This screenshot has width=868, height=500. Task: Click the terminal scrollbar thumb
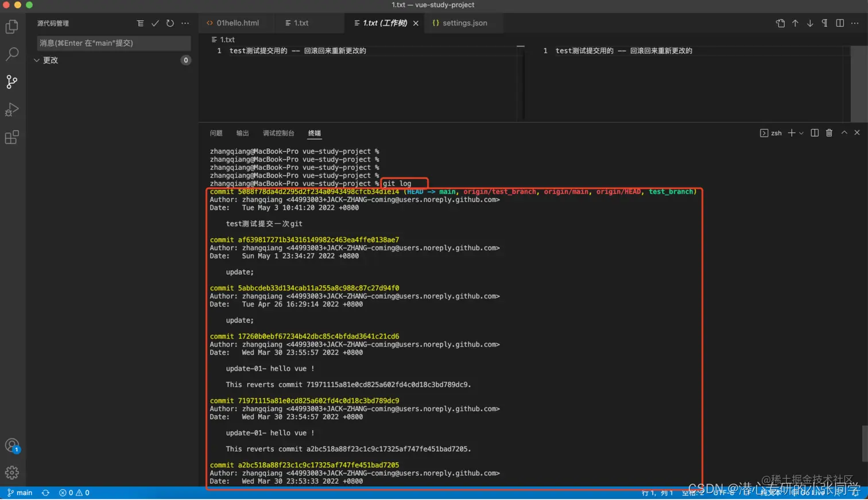865,443
